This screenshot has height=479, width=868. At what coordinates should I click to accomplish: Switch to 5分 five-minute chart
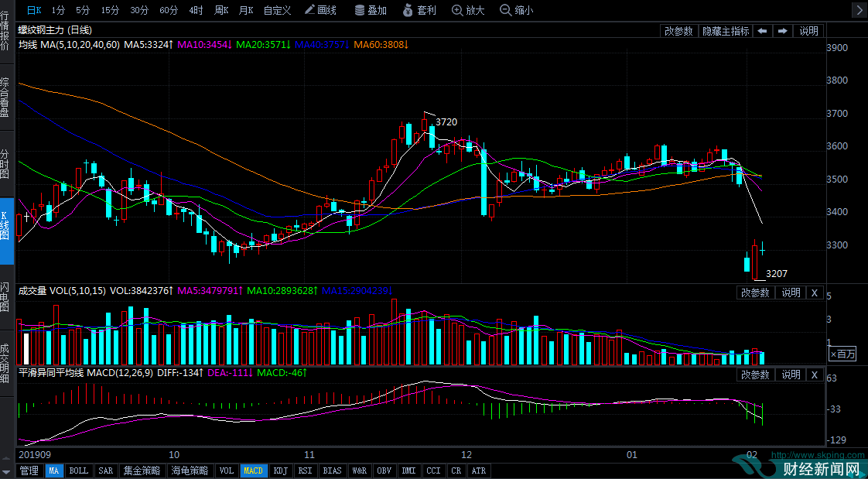point(83,9)
